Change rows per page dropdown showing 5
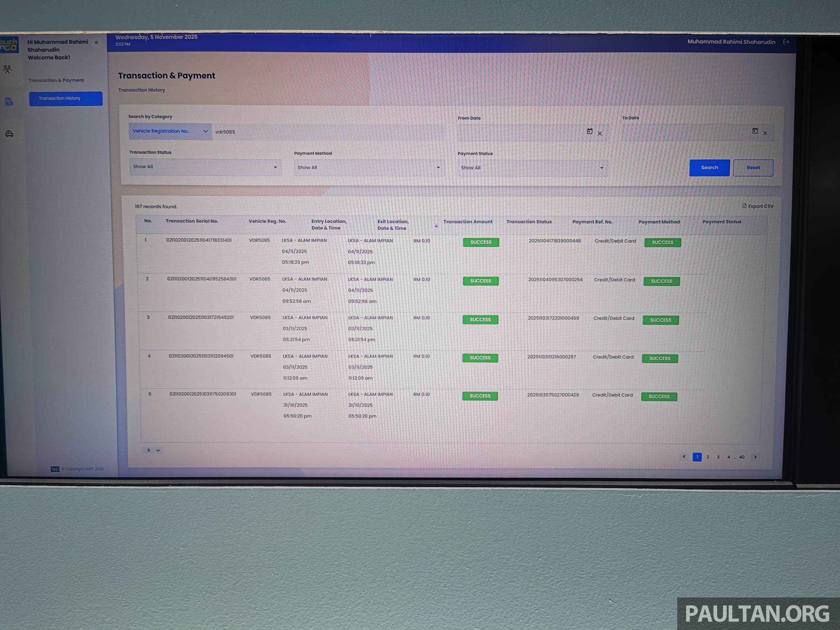 153,450
